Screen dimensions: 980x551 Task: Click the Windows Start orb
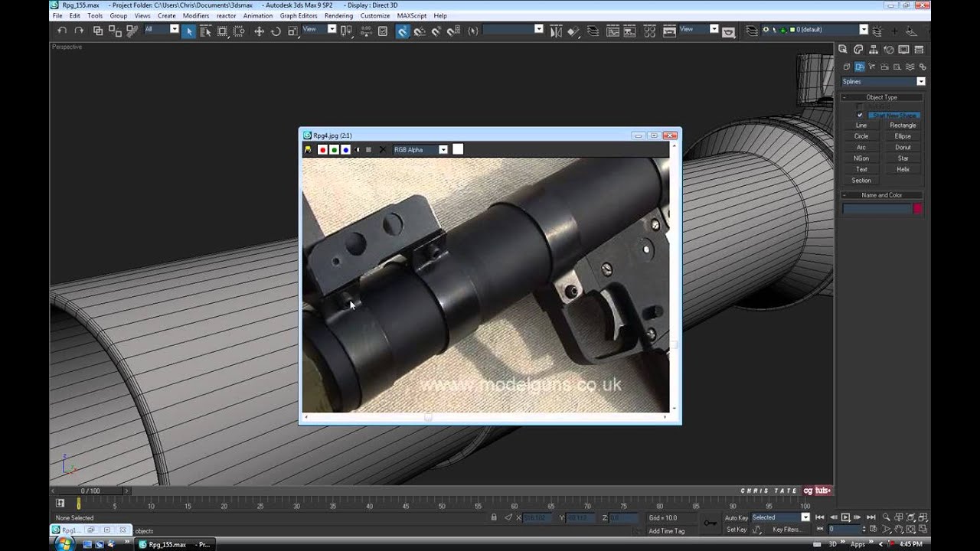pos(64,544)
